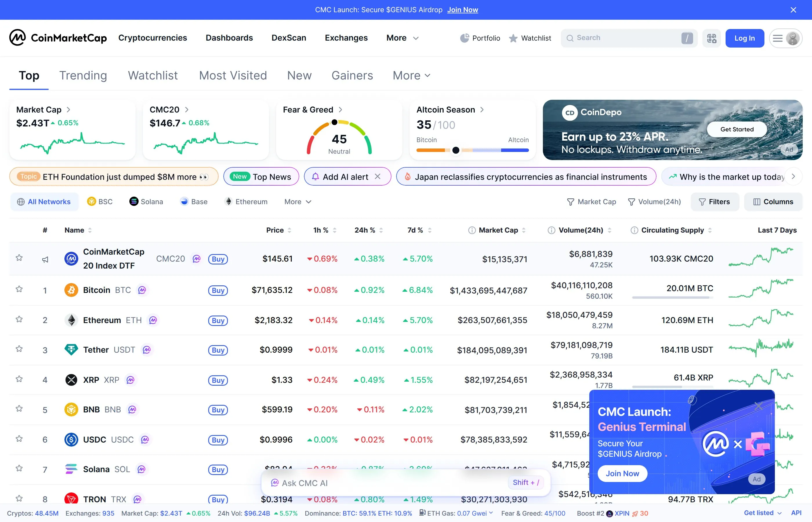Click Get Started on CoinDepo ad

(737, 129)
